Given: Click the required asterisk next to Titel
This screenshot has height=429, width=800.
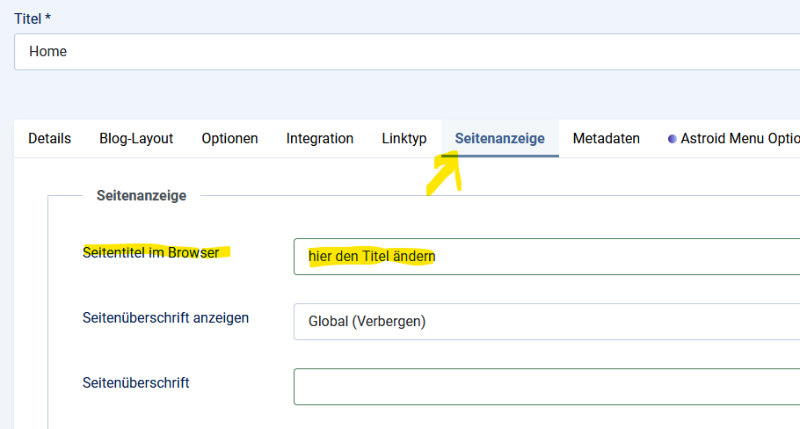Looking at the screenshot, I should [49, 18].
